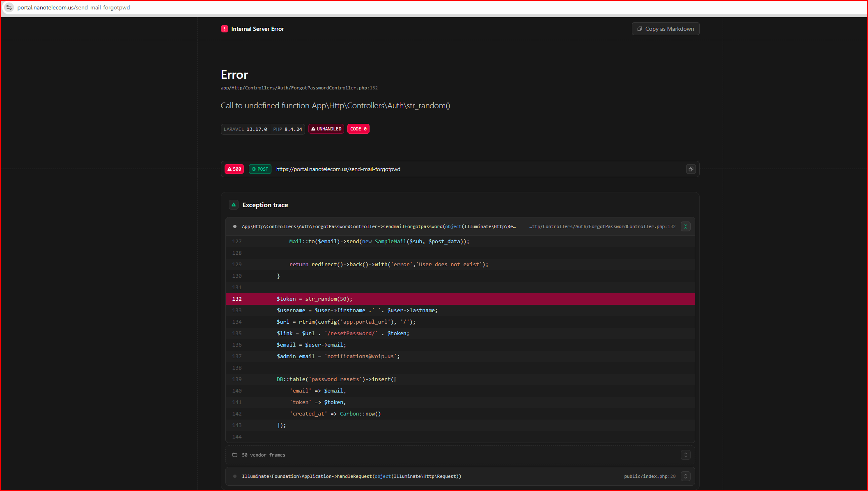Copy the request URL with copy icon
The width and height of the screenshot is (868, 491).
point(691,169)
